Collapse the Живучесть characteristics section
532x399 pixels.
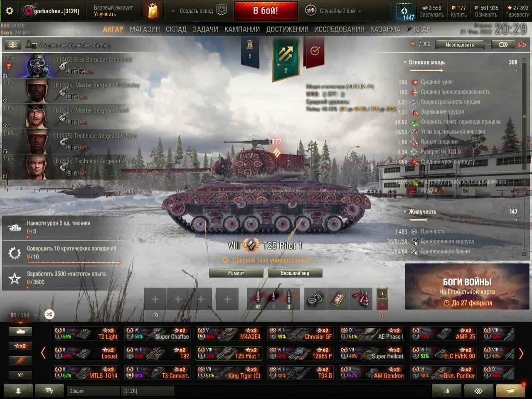pos(420,212)
